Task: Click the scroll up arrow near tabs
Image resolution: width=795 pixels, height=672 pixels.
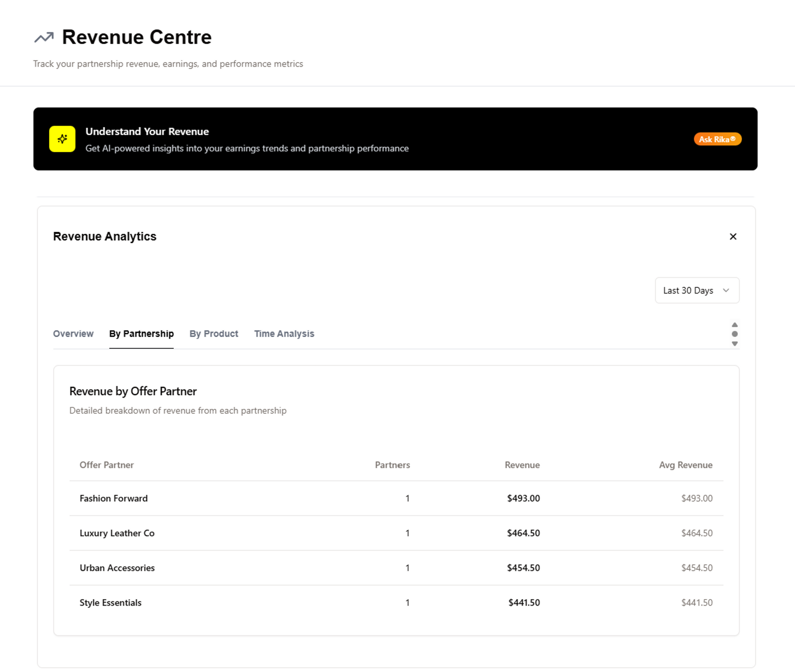Action: pos(735,325)
